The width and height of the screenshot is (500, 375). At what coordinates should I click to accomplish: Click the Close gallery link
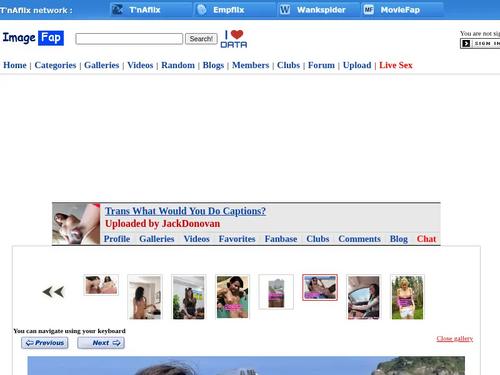(455, 339)
